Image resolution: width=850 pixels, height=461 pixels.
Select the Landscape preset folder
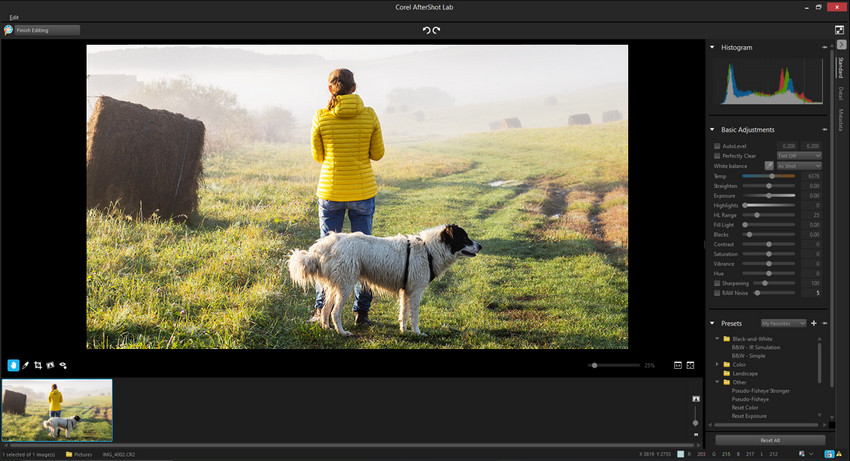[x=745, y=373]
